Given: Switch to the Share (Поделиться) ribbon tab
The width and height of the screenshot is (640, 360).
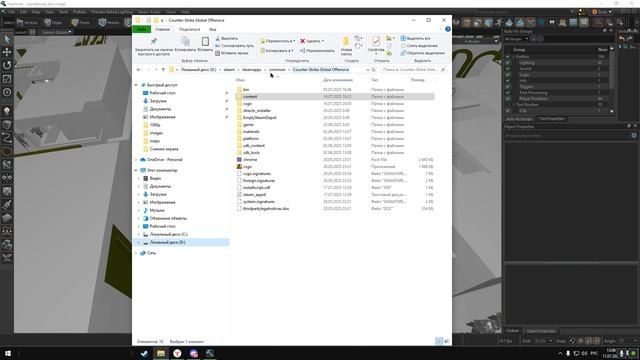Looking at the screenshot, I should click(189, 29).
